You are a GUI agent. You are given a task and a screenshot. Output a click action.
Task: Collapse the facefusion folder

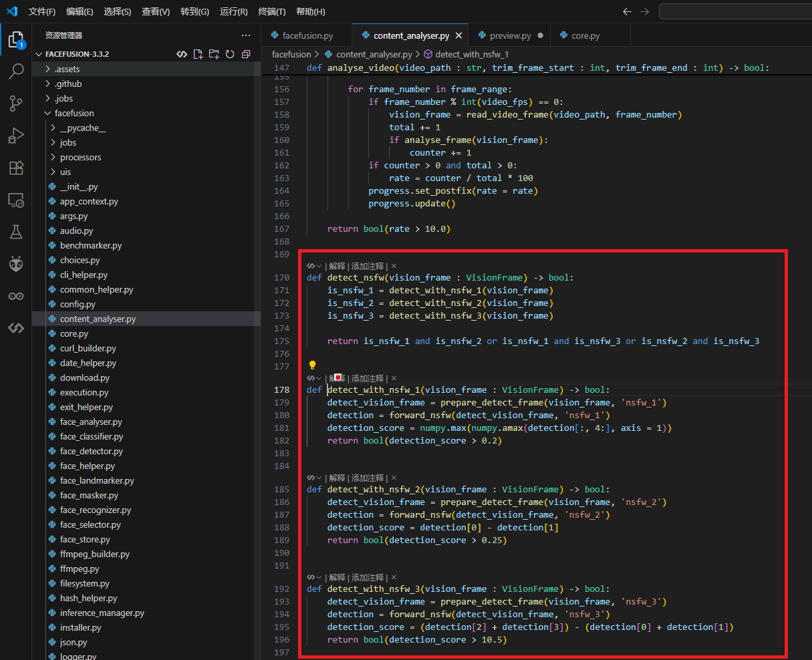[74, 113]
